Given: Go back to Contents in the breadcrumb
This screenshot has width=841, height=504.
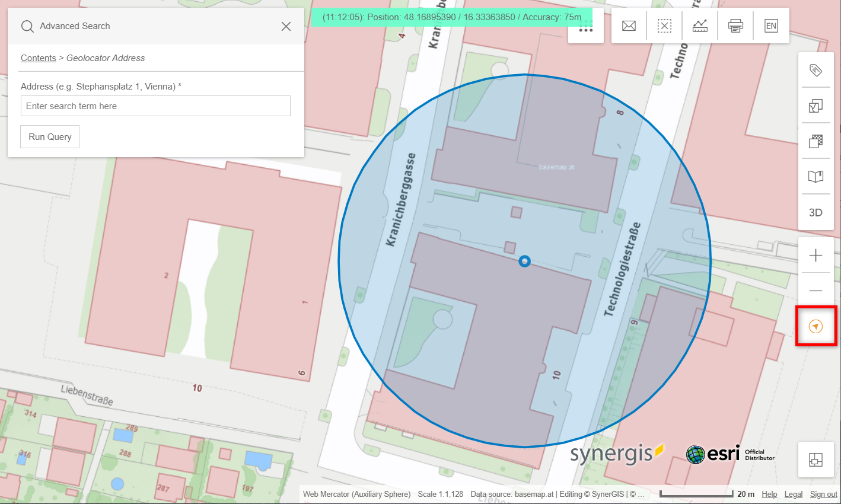Looking at the screenshot, I should 38,58.
